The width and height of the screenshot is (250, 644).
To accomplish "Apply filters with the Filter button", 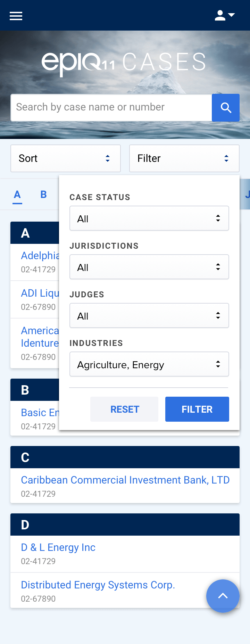I will [197, 409].
